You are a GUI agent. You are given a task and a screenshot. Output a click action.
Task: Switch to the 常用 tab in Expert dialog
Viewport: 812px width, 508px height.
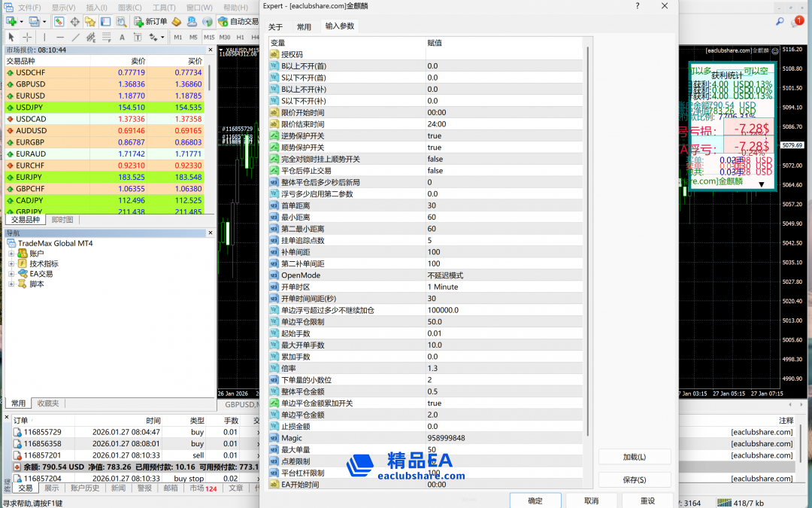pyautogui.click(x=304, y=26)
